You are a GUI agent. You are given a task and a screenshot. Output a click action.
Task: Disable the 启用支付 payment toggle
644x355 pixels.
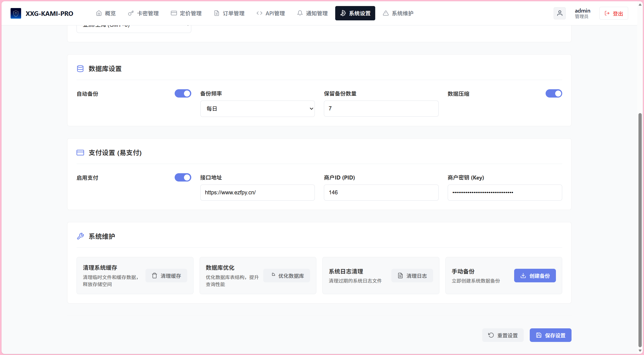tap(183, 177)
